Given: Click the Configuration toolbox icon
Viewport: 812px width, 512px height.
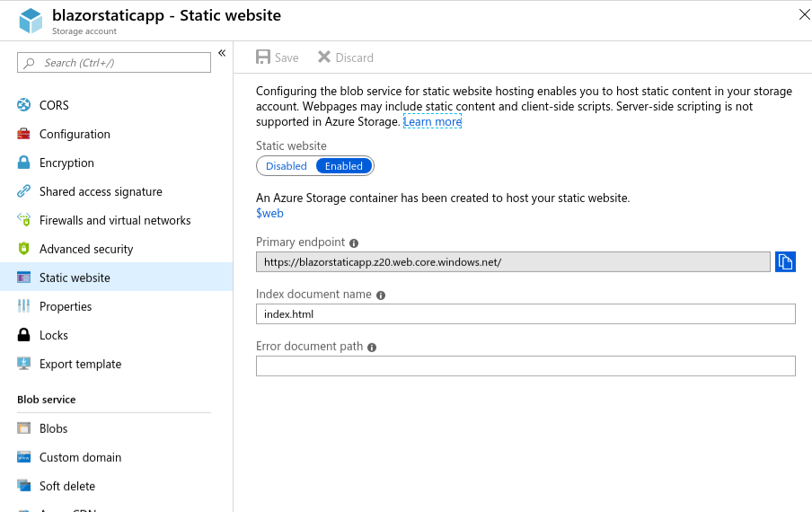Looking at the screenshot, I should (23, 134).
